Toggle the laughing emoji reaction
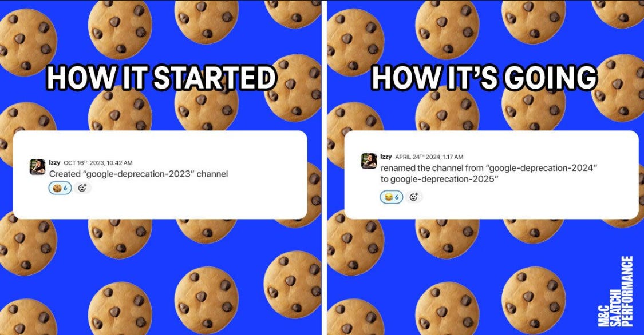The image size is (644, 335). [392, 197]
